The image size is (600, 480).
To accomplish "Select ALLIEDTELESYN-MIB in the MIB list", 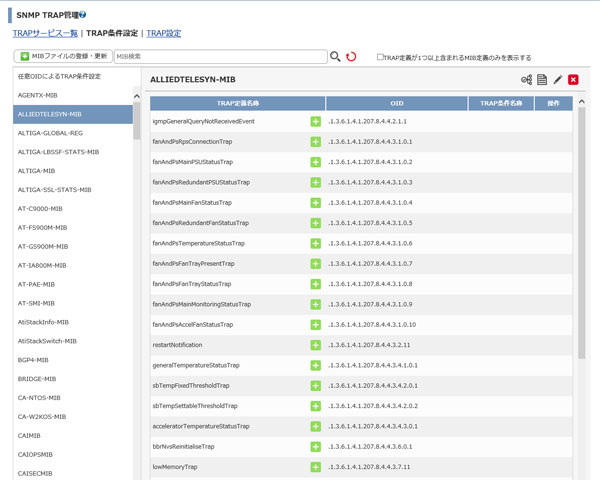I will pos(73,114).
